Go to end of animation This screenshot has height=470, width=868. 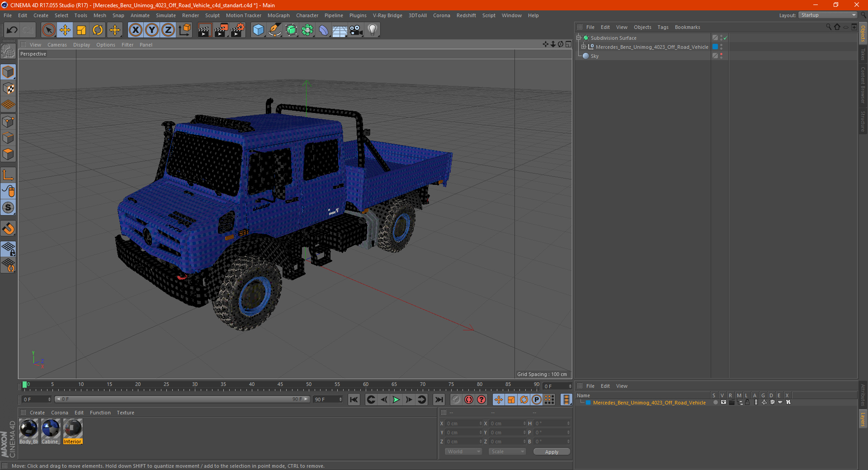(x=439, y=399)
